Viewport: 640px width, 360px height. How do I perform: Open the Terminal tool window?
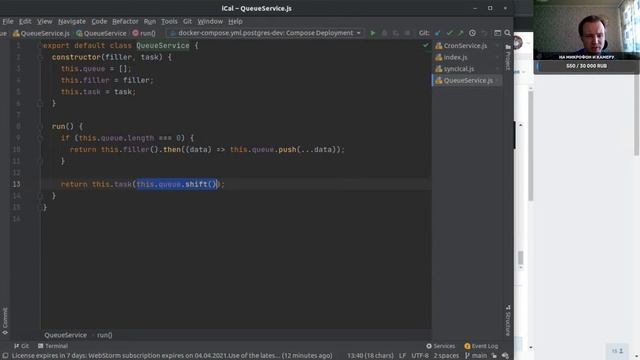click(53, 346)
